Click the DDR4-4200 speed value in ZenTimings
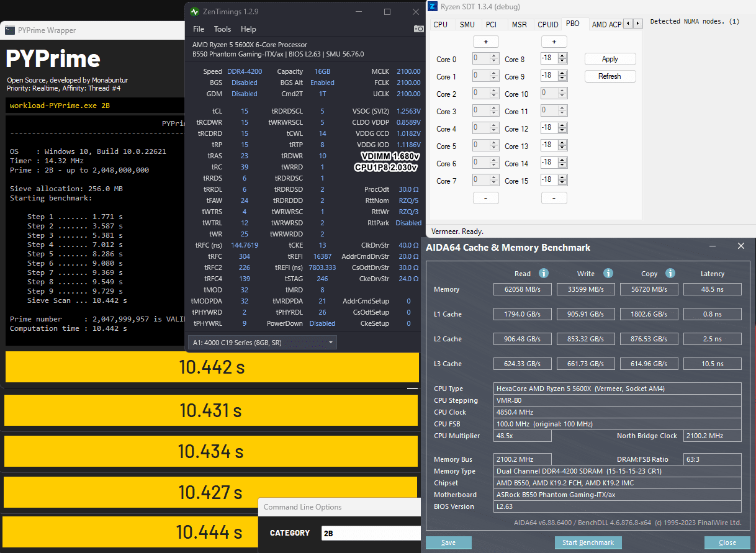756x553 pixels. 245,71
